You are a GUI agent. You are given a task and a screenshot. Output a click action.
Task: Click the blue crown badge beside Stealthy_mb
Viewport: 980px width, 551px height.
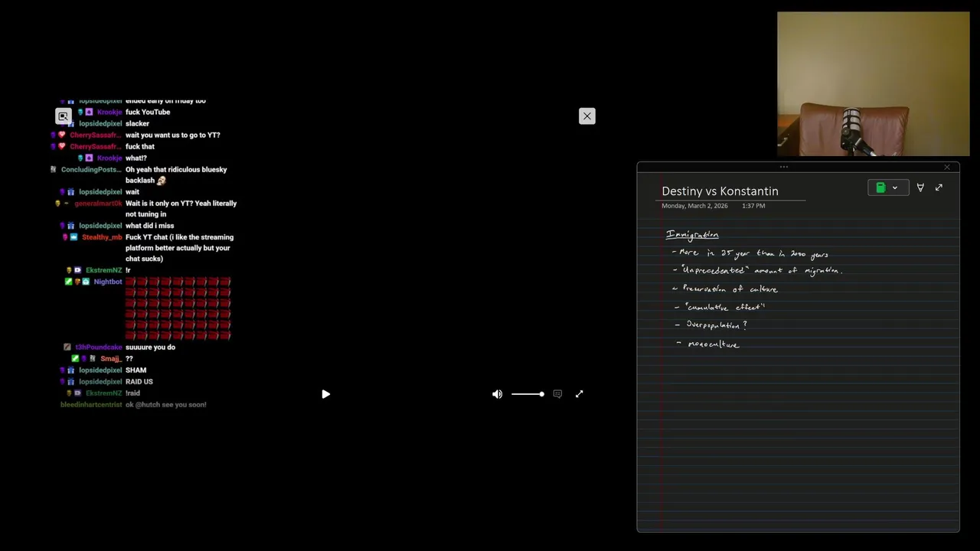tap(73, 237)
